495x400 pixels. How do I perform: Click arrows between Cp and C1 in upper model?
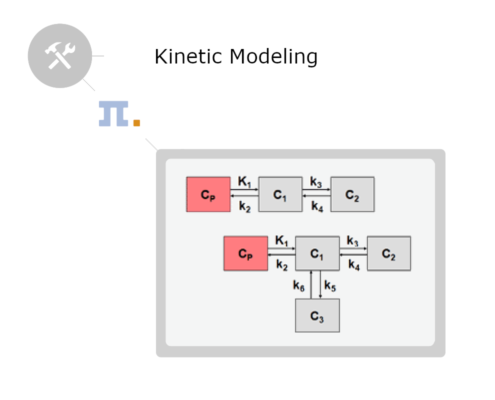tap(245, 193)
